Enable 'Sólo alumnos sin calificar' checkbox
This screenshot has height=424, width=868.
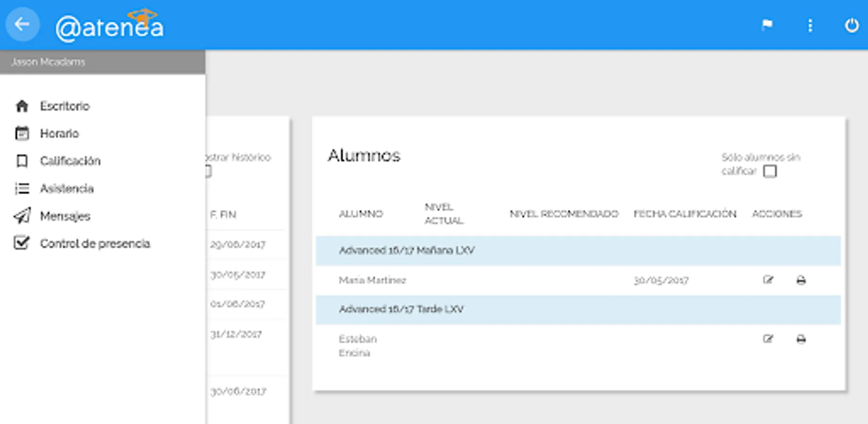pos(770,171)
